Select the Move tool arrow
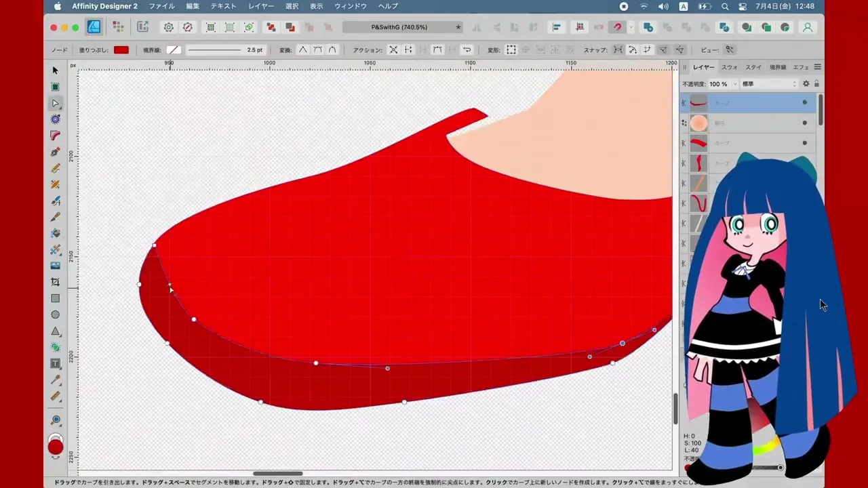Viewport: 868px width, 488px height. 56,70
